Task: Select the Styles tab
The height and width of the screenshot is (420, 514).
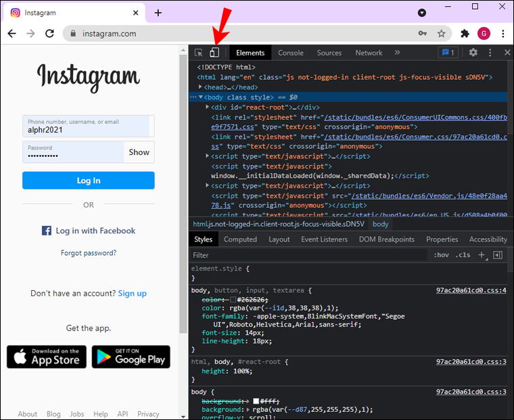Action: (x=204, y=239)
